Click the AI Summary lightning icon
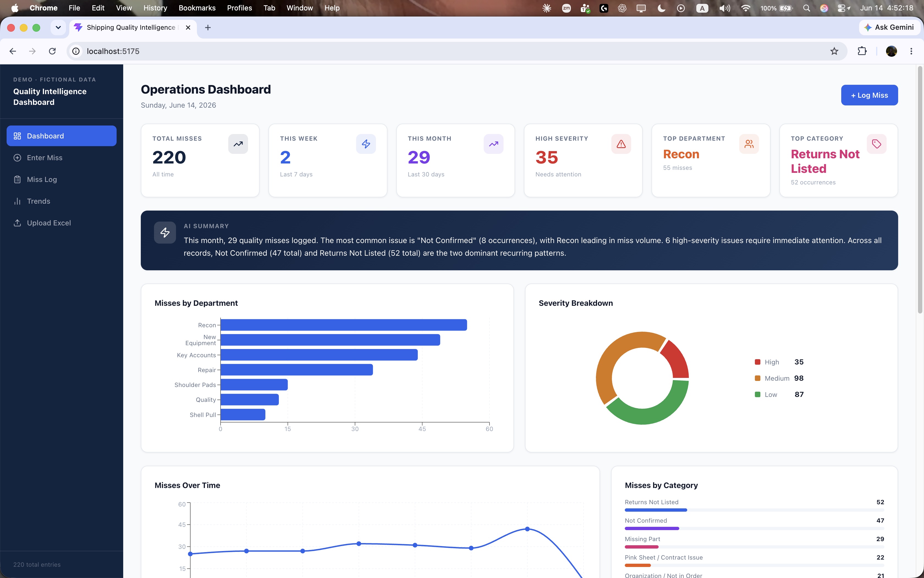The width and height of the screenshot is (924, 578). pos(165,232)
